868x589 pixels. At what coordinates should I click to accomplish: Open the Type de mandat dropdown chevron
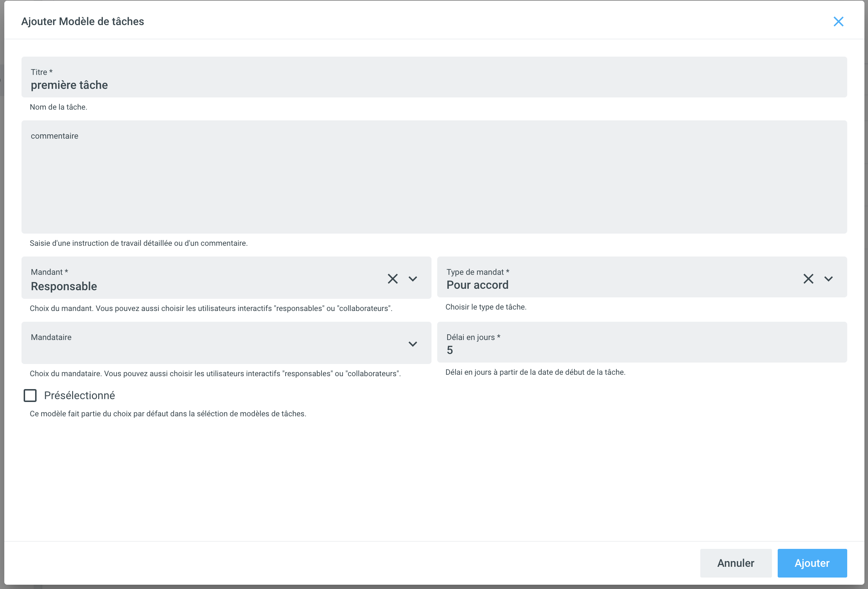829,279
